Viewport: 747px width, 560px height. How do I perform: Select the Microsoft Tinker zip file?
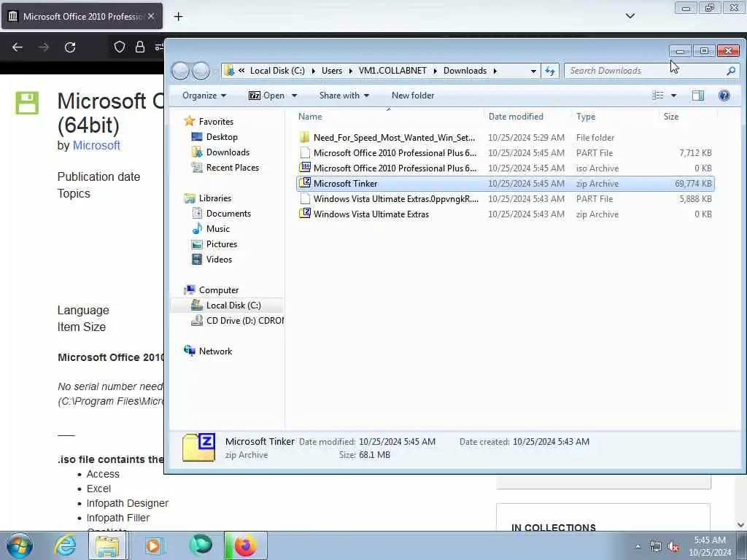click(505, 183)
